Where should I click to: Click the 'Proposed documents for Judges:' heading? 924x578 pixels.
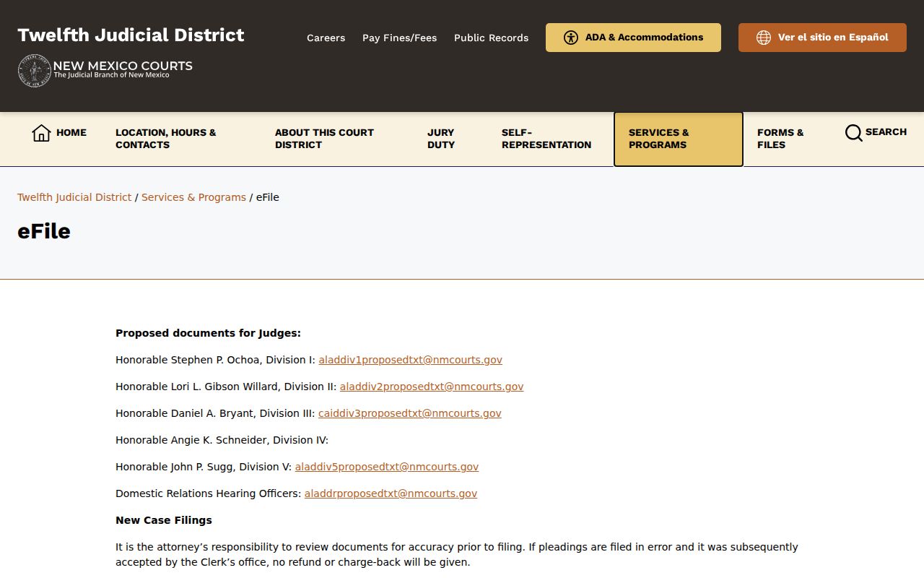coord(208,333)
